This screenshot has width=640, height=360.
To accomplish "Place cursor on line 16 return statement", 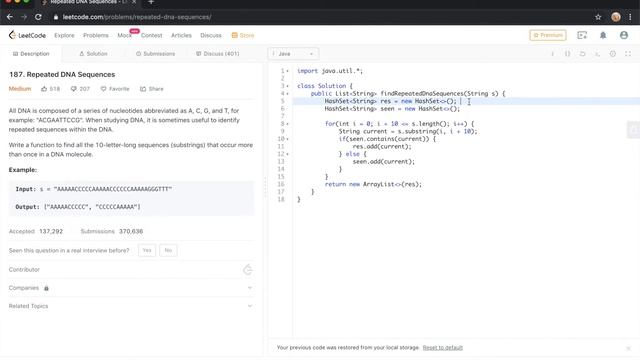I will (x=373, y=184).
